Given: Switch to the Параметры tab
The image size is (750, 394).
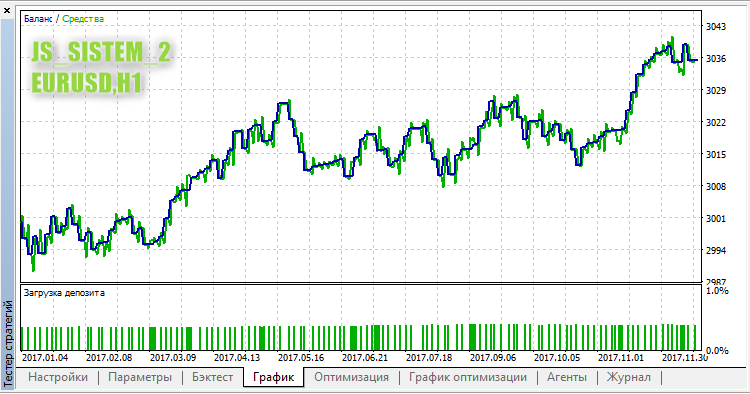Looking at the screenshot, I should pyautogui.click(x=140, y=377).
